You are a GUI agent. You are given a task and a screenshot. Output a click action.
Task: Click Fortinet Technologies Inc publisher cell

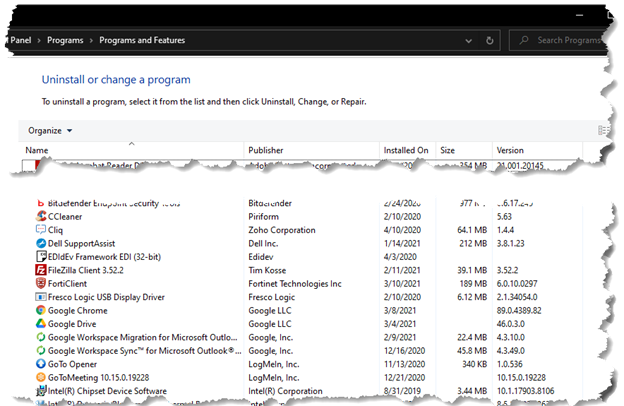295,284
